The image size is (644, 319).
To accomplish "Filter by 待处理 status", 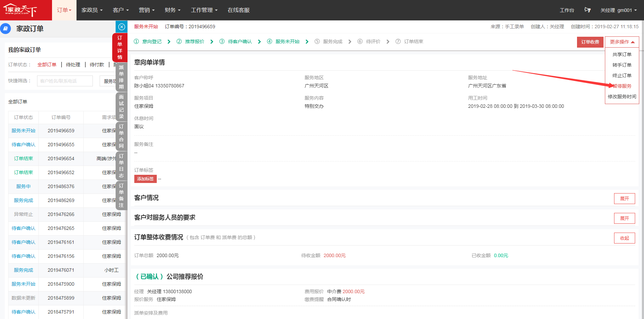I will pyautogui.click(x=73, y=65).
